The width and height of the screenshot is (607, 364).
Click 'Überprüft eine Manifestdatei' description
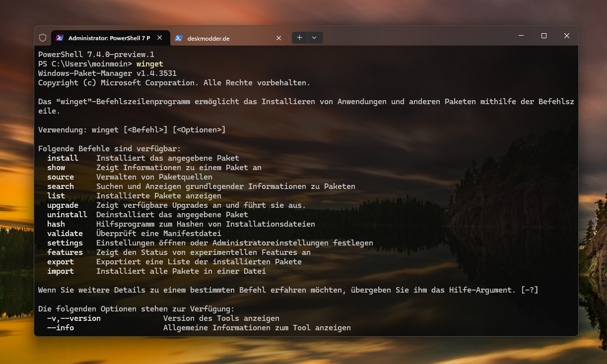coord(159,234)
